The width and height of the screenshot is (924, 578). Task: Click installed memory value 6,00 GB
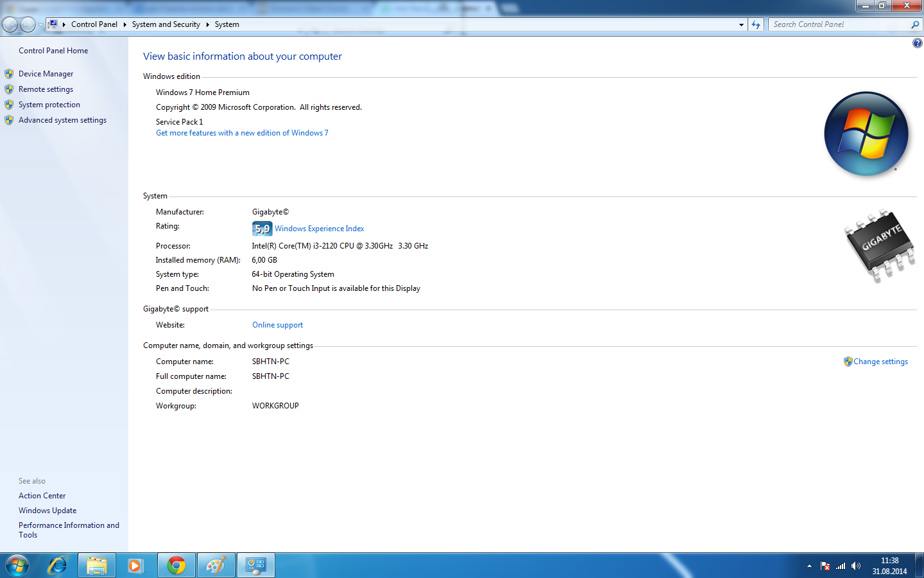click(x=264, y=260)
